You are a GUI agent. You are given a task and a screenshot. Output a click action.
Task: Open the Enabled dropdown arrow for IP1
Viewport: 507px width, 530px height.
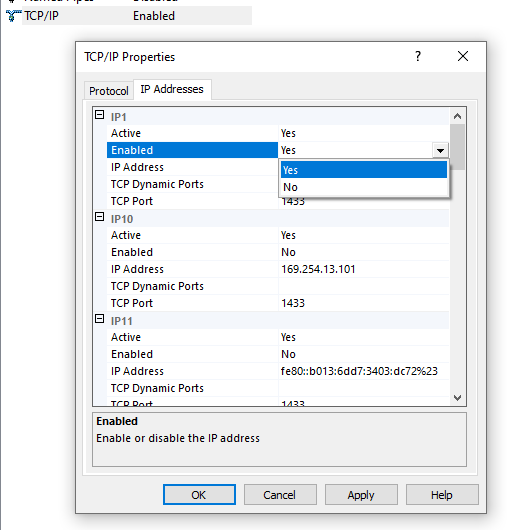[440, 150]
